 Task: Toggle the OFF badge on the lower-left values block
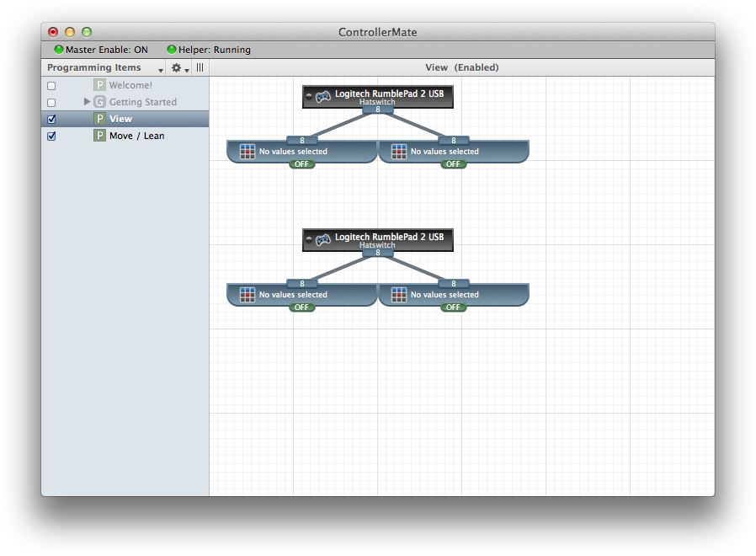pyautogui.click(x=302, y=307)
